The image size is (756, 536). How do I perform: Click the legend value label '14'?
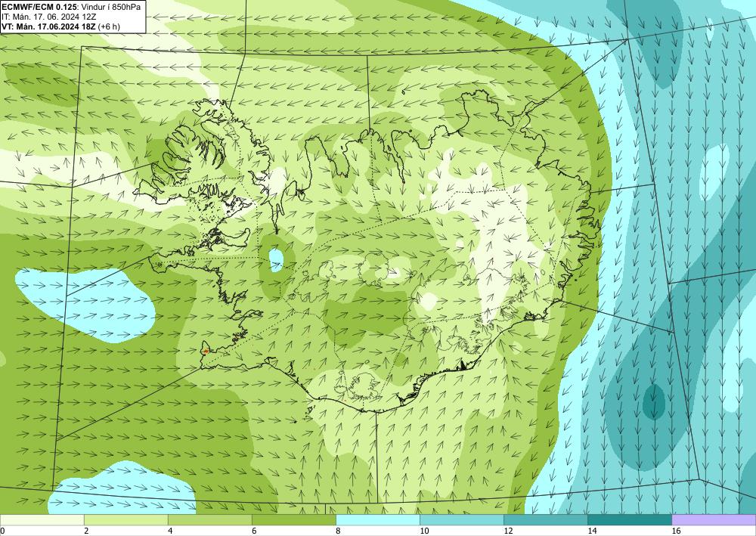pyautogui.click(x=592, y=531)
